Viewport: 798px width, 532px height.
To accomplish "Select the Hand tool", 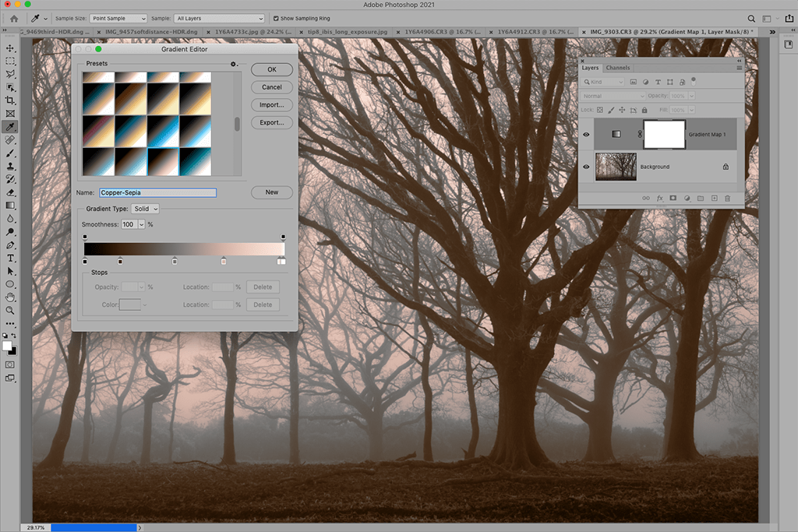I will tap(10, 298).
